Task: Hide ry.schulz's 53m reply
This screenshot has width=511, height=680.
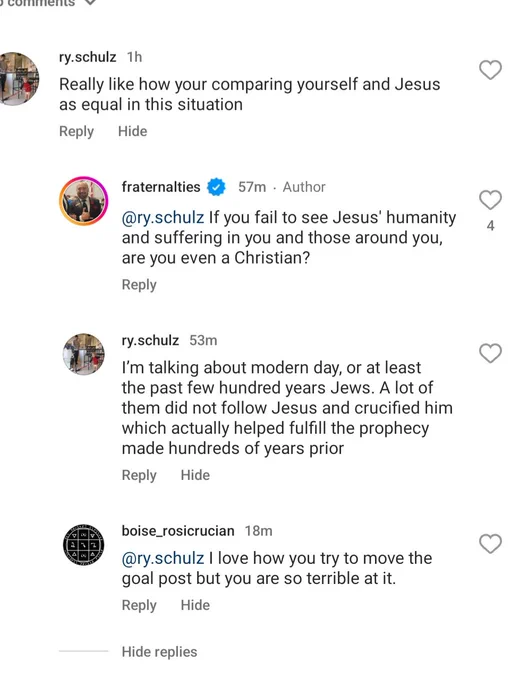Action: click(x=195, y=475)
